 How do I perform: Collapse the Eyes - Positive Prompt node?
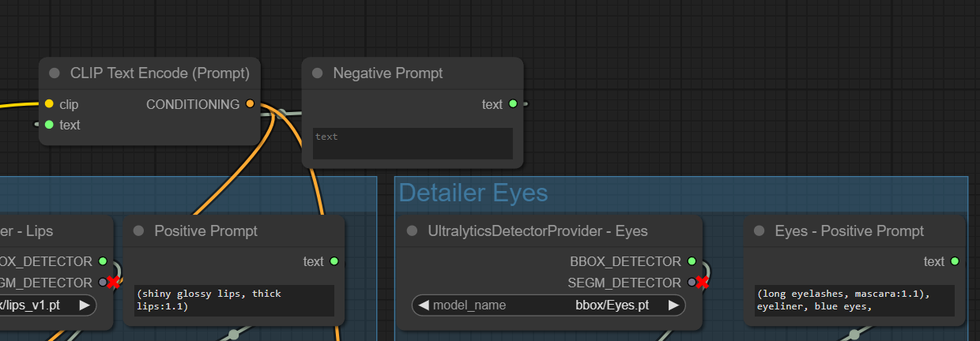pos(759,231)
